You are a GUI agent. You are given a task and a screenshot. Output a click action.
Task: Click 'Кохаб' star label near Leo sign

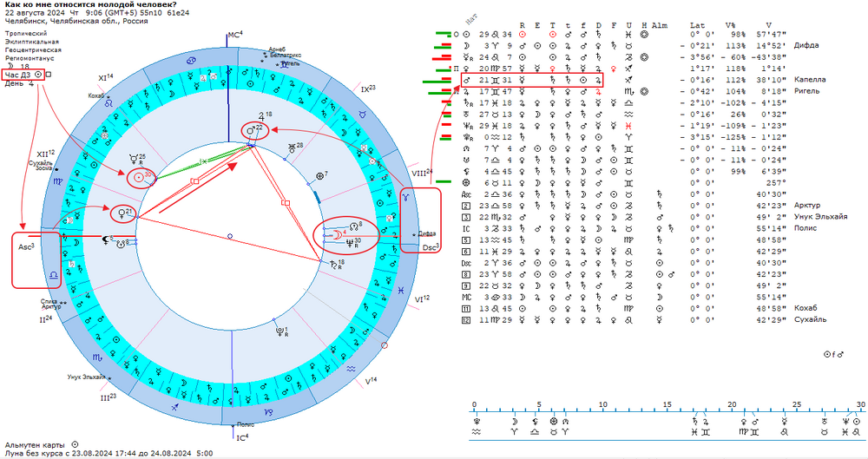[95, 95]
